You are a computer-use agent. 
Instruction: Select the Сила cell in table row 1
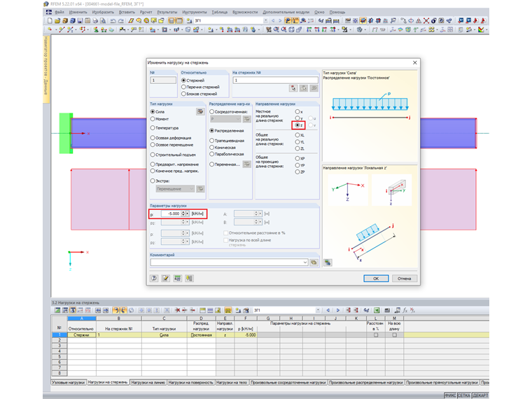click(164, 335)
